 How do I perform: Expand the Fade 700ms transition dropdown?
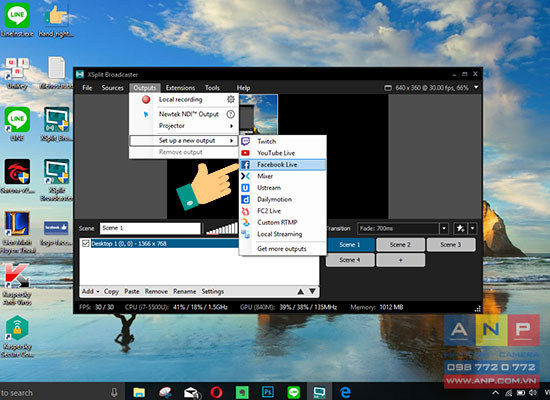444,229
